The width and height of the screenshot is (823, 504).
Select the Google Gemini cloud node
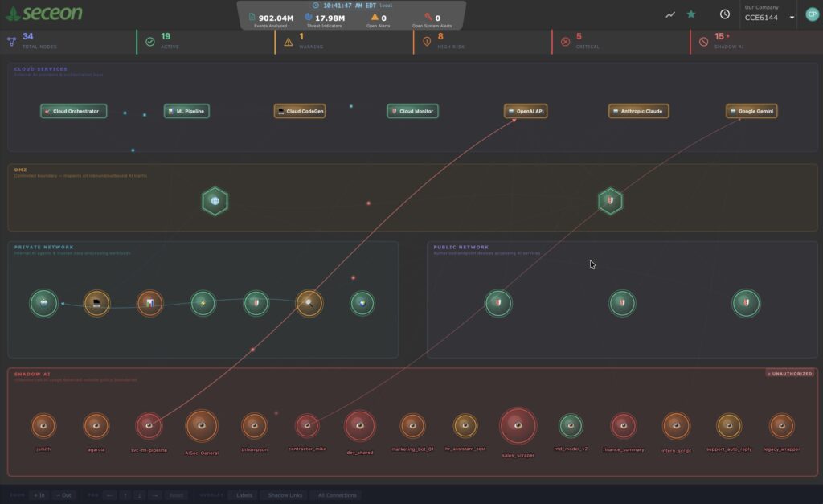[x=751, y=111]
